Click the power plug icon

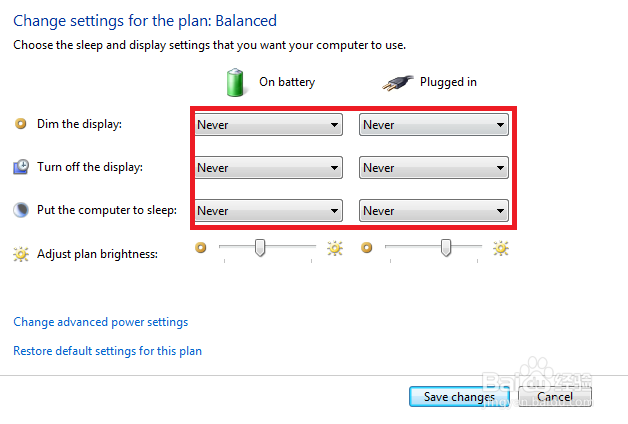tap(398, 82)
